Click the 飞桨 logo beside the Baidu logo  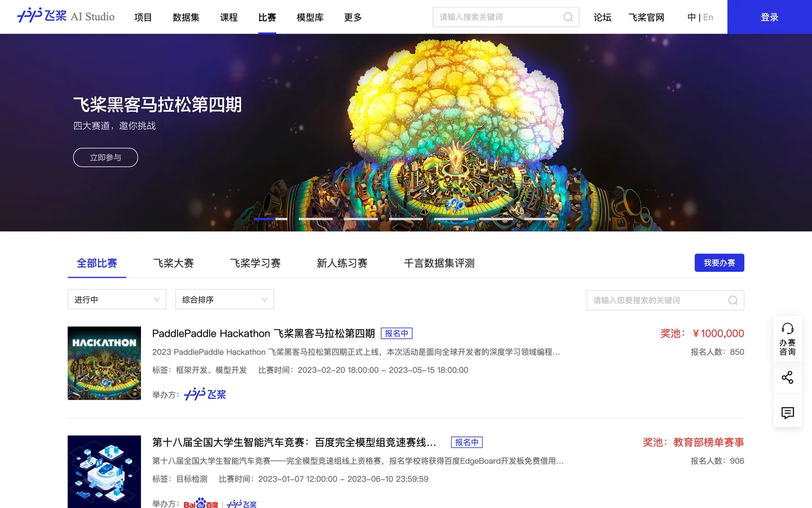pyautogui.click(x=242, y=504)
